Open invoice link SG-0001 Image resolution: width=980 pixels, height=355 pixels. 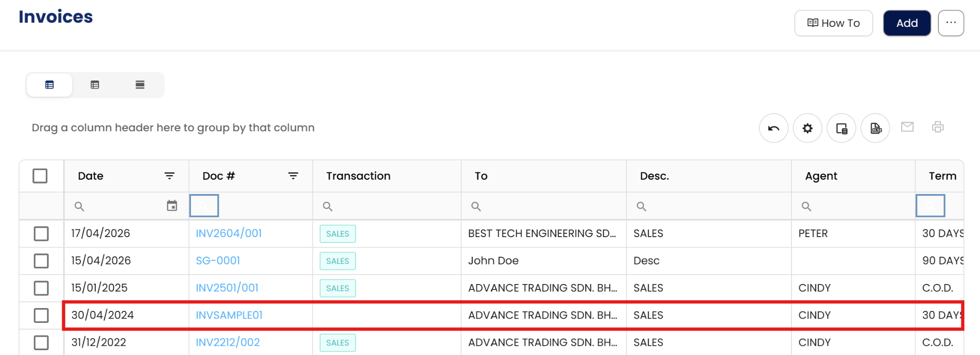pyautogui.click(x=218, y=261)
